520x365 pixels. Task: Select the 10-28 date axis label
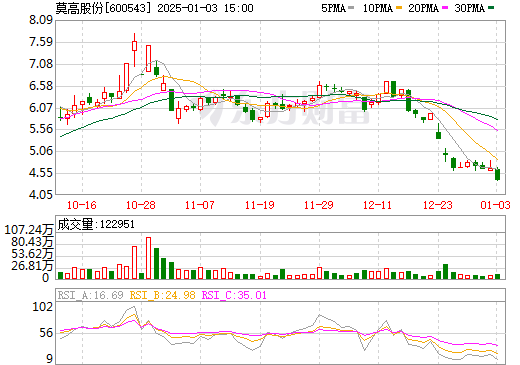click(141, 205)
